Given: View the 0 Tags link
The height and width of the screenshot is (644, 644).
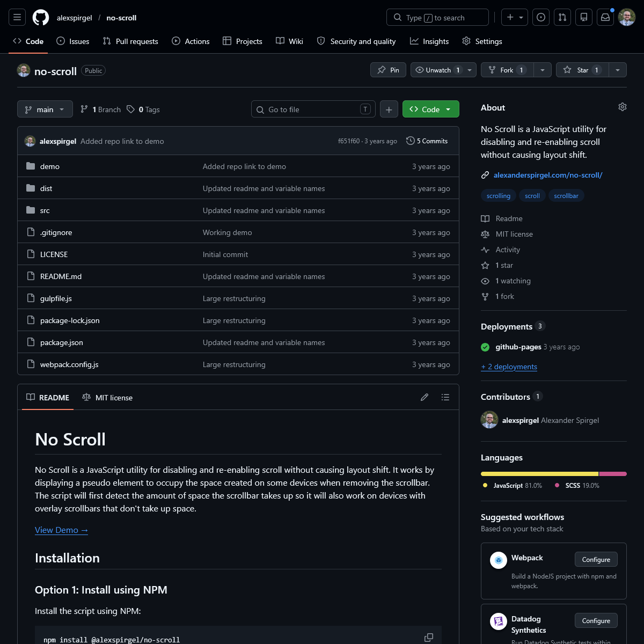Looking at the screenshot, I should click(143, 109).
